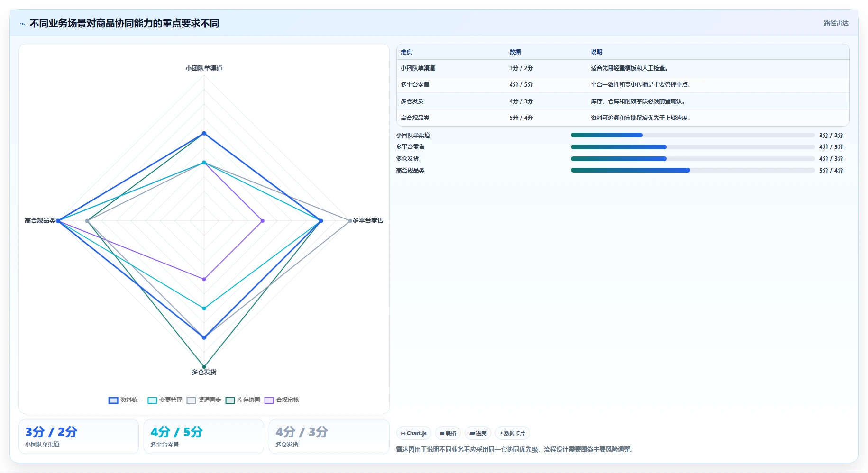
Task: Click the 多平台零售 progress bar
Action: point(693,147)
